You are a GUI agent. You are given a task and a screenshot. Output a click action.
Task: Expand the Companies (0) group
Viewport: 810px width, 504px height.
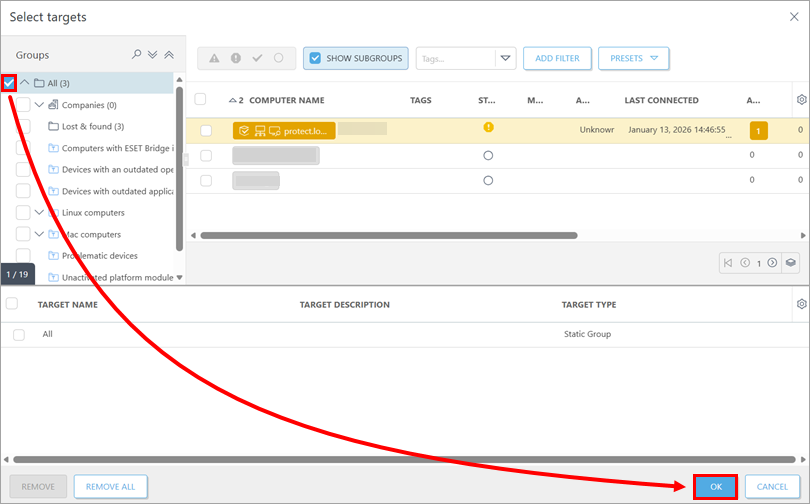39,105
